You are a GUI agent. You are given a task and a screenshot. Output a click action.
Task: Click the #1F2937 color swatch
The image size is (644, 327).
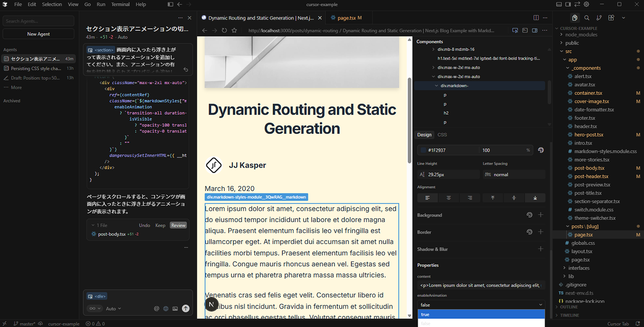[424, 150]
